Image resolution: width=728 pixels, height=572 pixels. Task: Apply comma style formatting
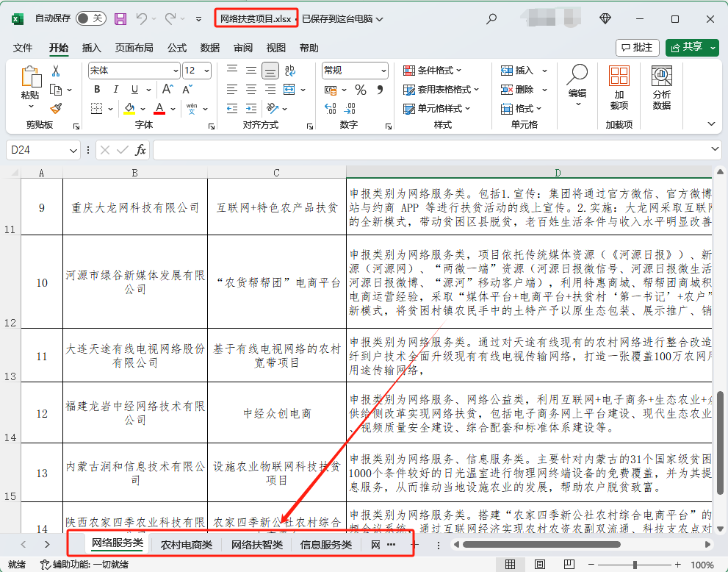(381, 90)
